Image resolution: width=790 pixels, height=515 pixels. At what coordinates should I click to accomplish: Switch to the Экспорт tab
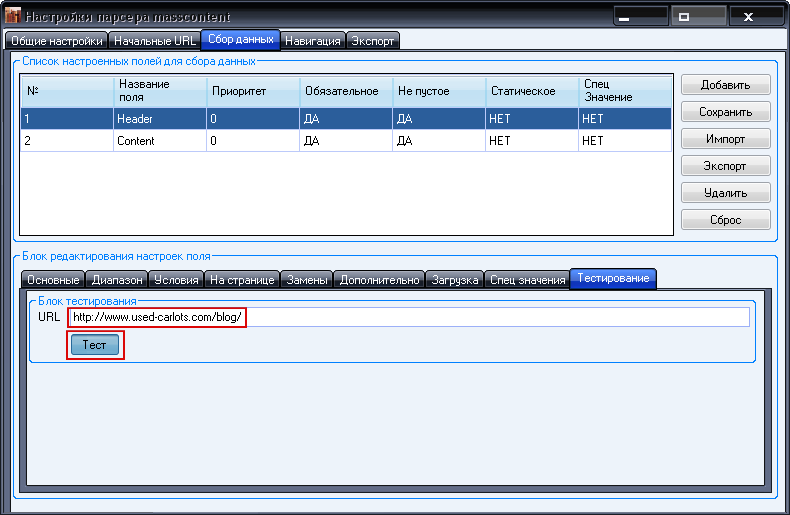pyautogui.click(x=373, y=41)
